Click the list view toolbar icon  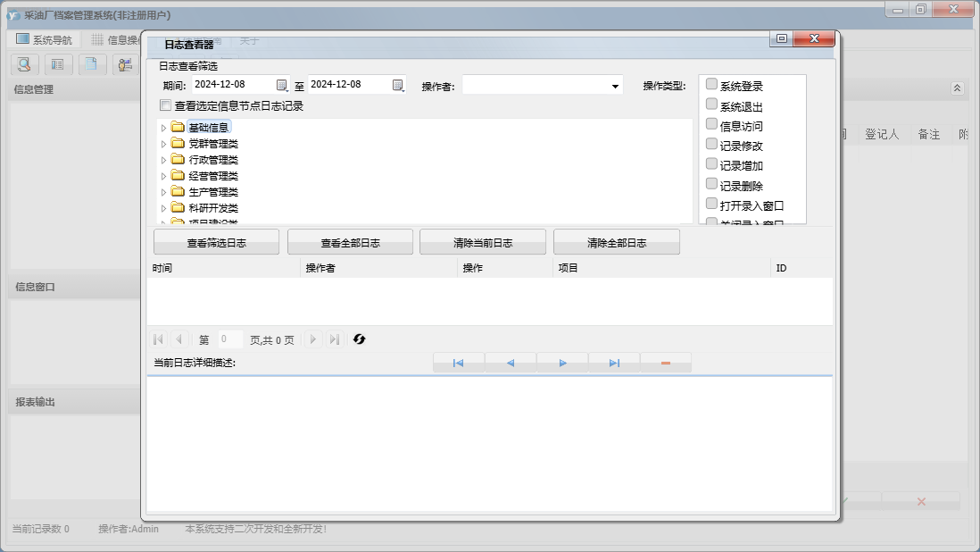(x=57, y=63)
